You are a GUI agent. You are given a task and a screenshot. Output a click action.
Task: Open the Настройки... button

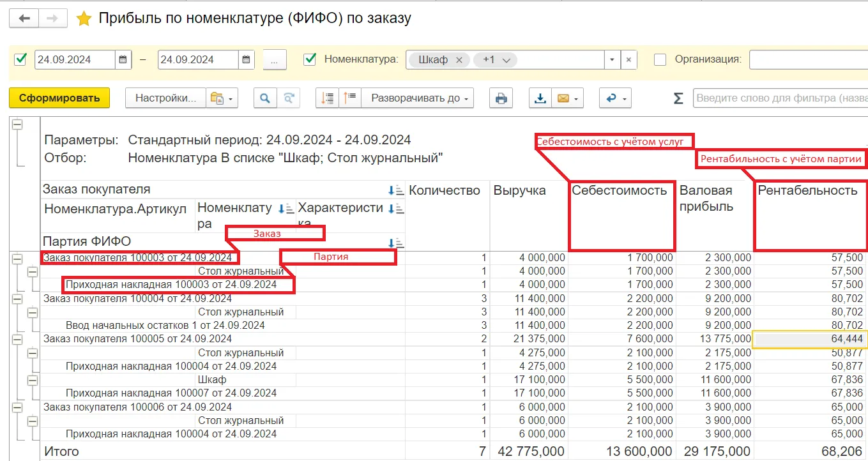pyautogui.click(x=166, y=98)
